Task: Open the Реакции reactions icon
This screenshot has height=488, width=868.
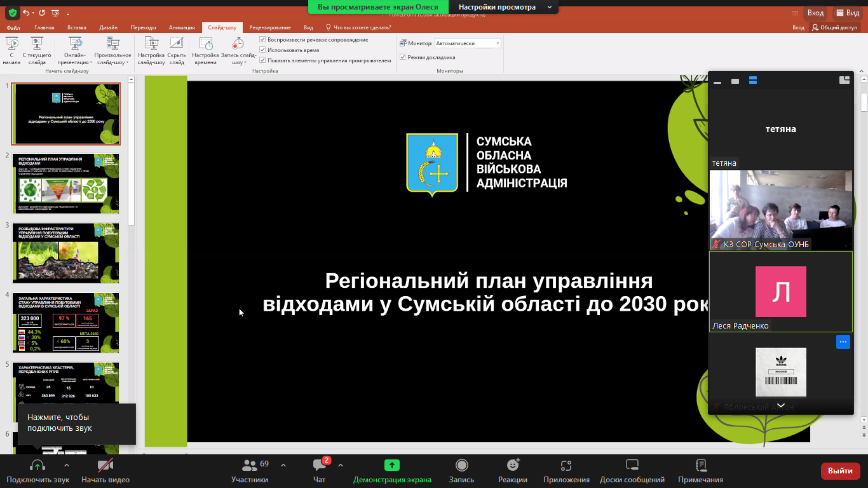Action: click(x=512, y=466)
